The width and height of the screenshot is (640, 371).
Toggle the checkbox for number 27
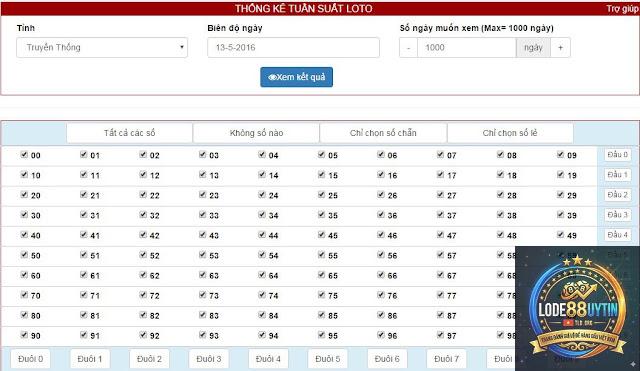pos(440,194)
